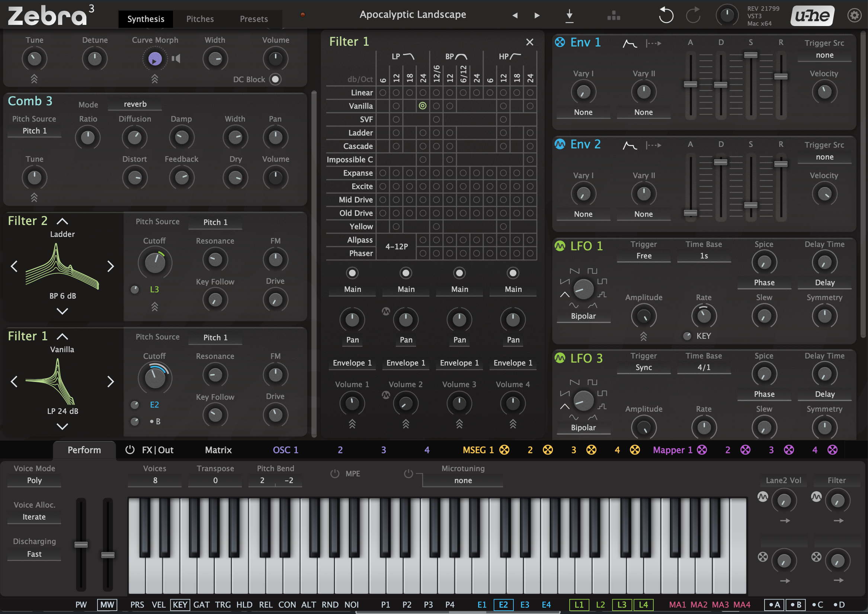Click the Curve Morph speaker icon

coord(176,58)
